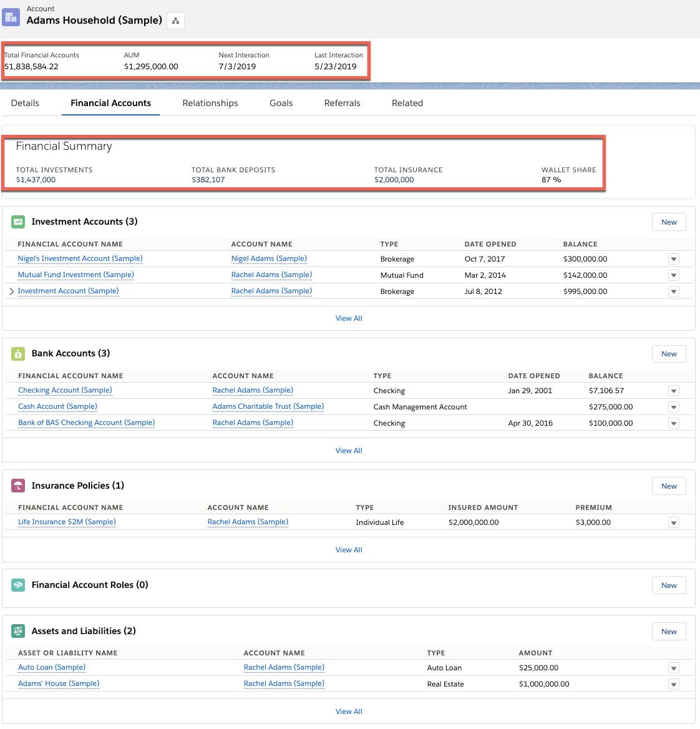The image size is (700, 729).
Task: Expand the Investment Account (Sample) row
Action: 11,291
